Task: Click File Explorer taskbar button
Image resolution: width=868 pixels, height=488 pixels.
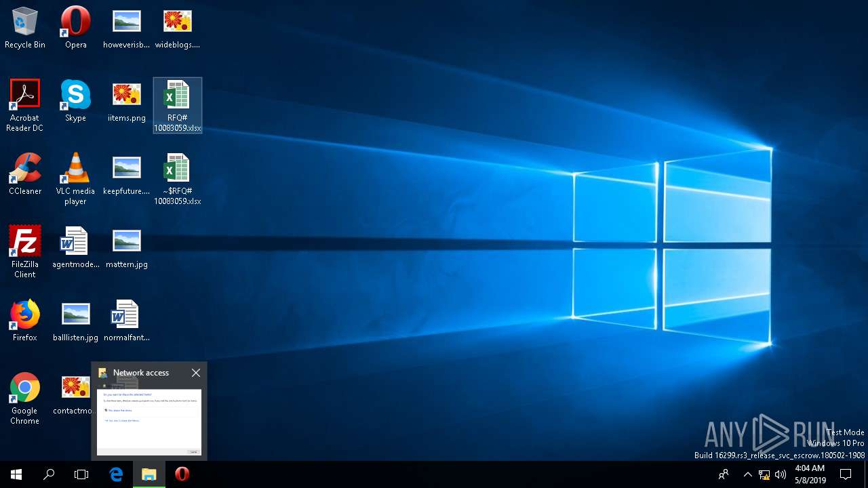Action: pos(149,474)
